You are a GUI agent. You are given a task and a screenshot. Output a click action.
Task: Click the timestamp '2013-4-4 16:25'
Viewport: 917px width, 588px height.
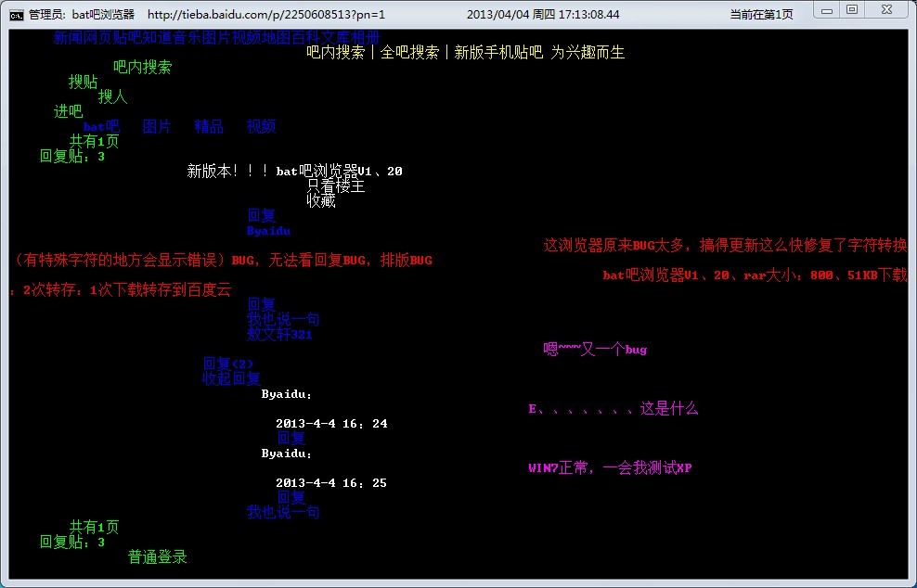coord(331,483)
